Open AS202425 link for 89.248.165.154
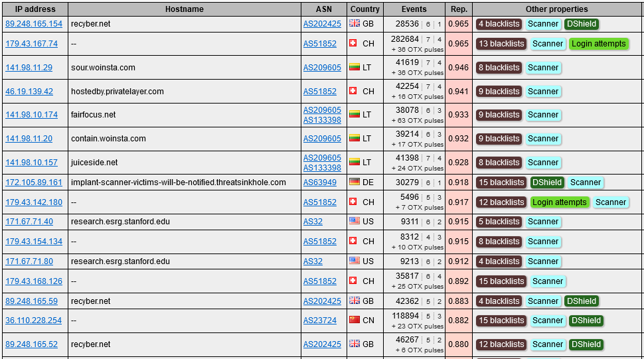The image size is (644, 359). click(322, 24)
